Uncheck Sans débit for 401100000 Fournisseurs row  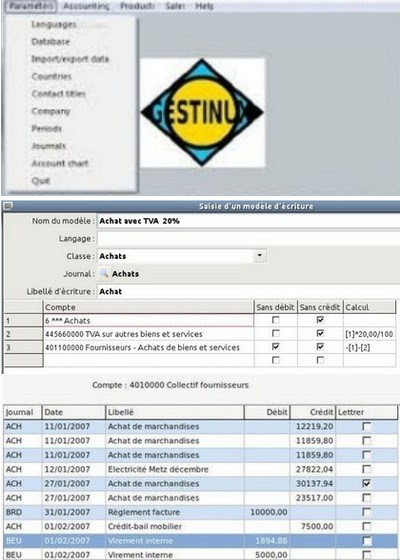(276, 347)
